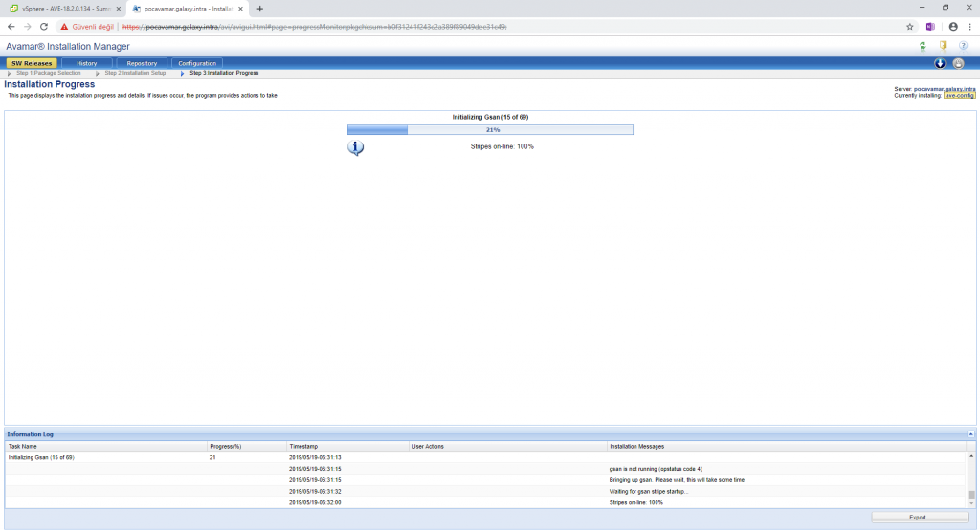Open the Configuration tab
980x530 pixels.
point(197,63)
